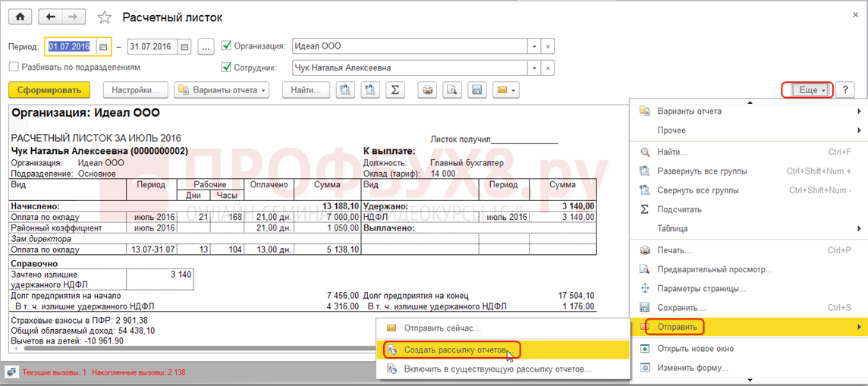Select 'Создать рассылку отчетов' submenu item
The width and height of the screenshot is (868, 386).
click(455, 350)
